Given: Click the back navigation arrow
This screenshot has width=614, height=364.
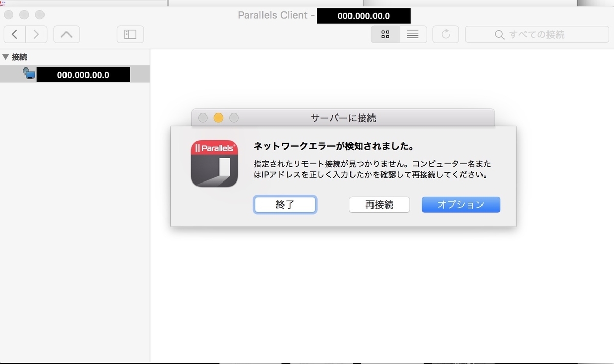Looking at the screenshot, I should (14, 34).
